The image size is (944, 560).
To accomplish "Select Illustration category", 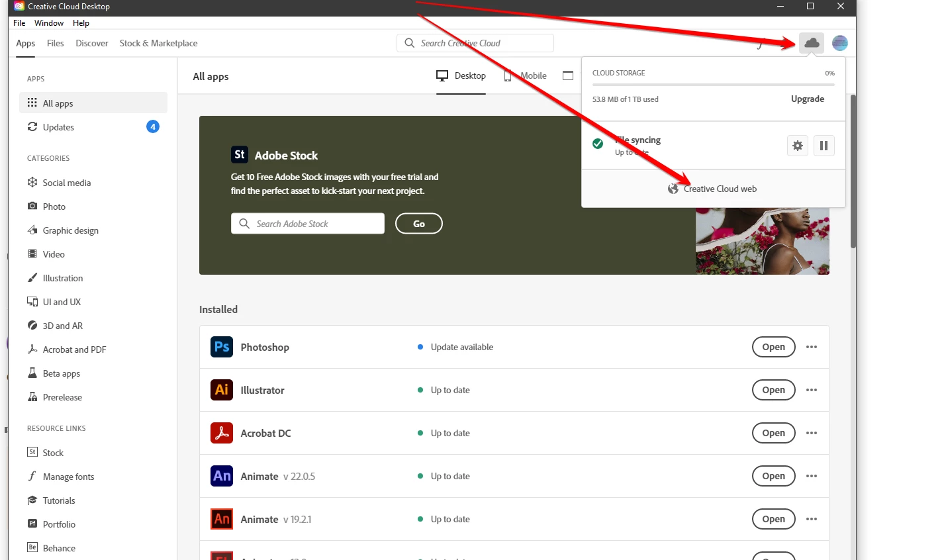I will pos(93,278).
